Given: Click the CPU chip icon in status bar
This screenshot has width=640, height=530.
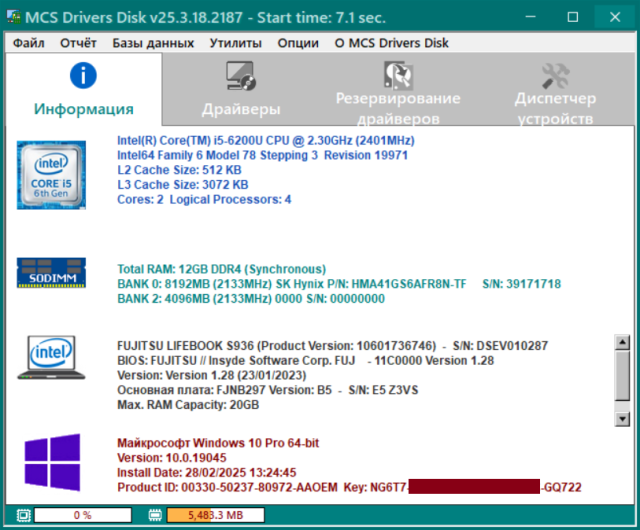Looking at the screenshot, I should 24,515.
